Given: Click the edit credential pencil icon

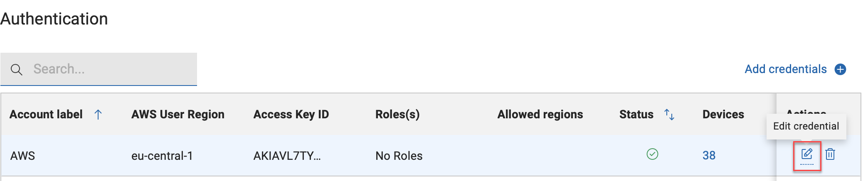Looking at the screenshot, I should [x=806, y=154].
